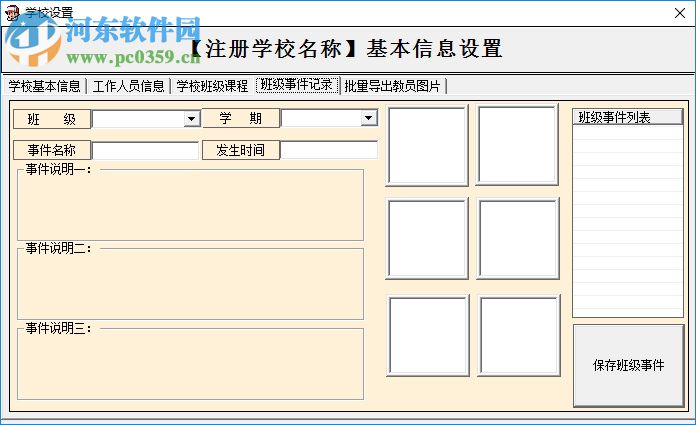696x425 pixels.
Task: Click the 发生时间 input field
Action: [x=329, y=150]
